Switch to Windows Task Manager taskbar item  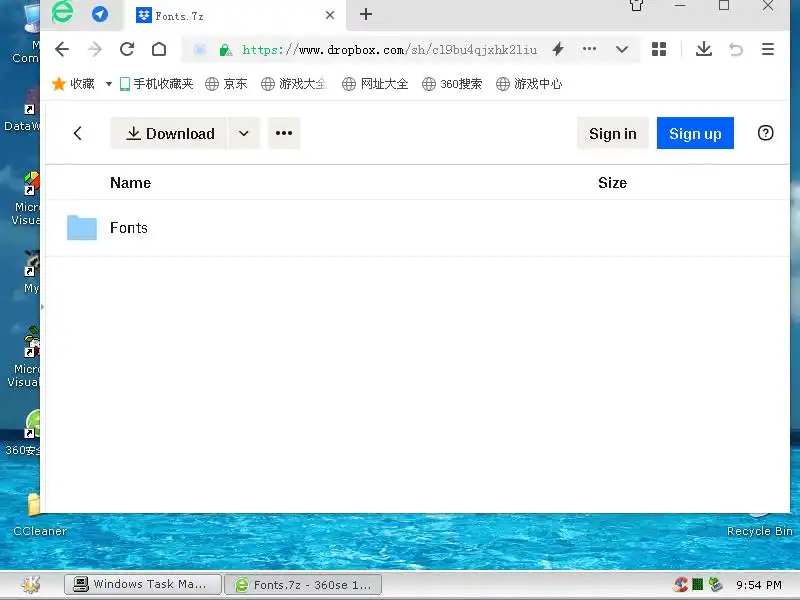coord(143,585)
